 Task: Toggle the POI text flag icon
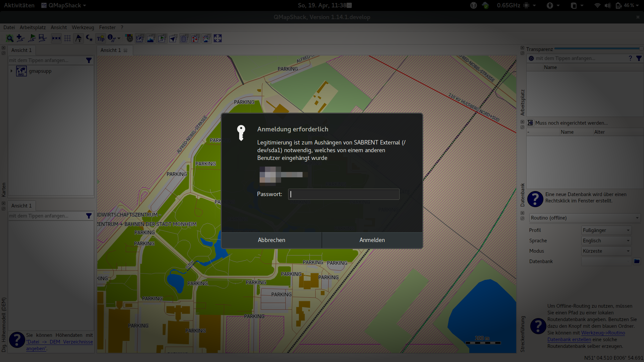click(78, 39)
